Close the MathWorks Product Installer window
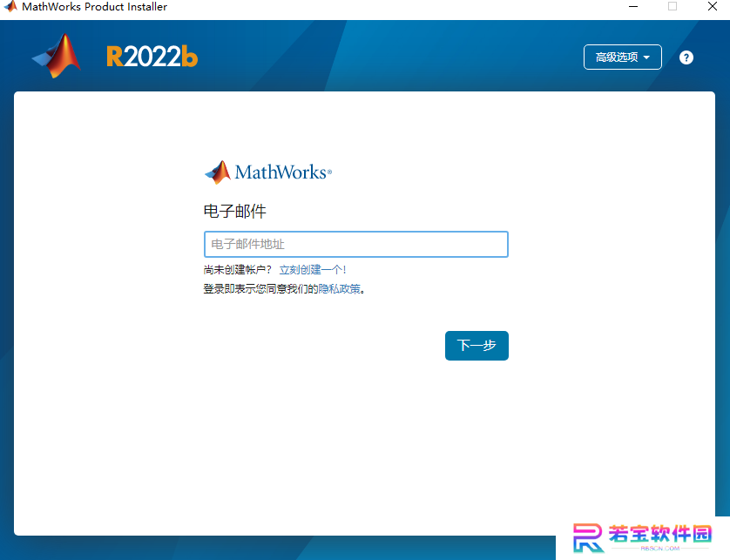This screenshot has height=560, width=730. pos(713,6)
